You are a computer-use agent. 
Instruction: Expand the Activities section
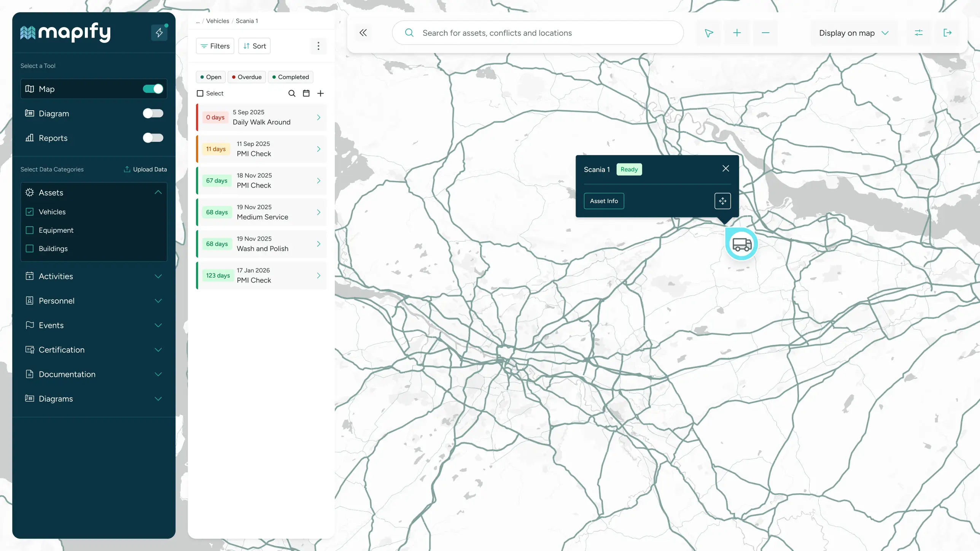[158, 276]
